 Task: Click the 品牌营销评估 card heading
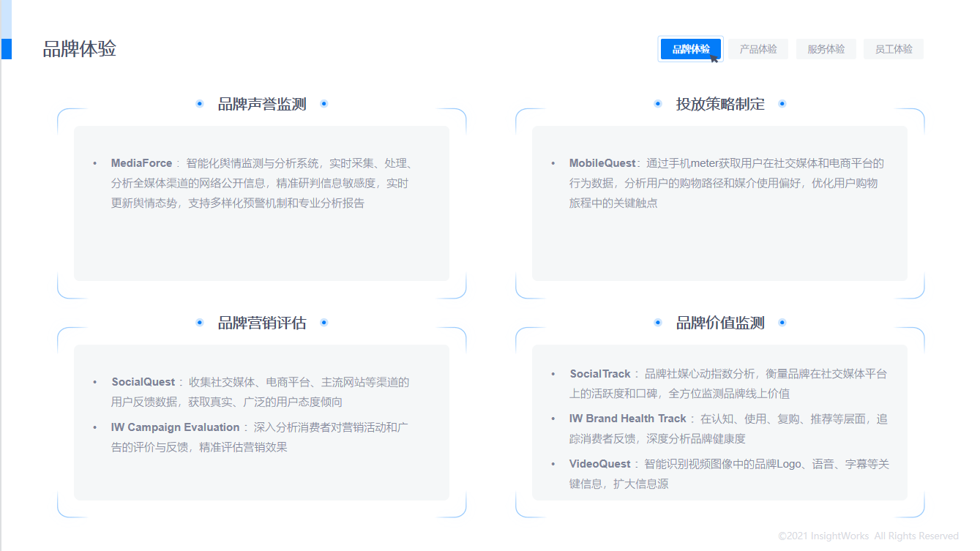tap(262, 323)
